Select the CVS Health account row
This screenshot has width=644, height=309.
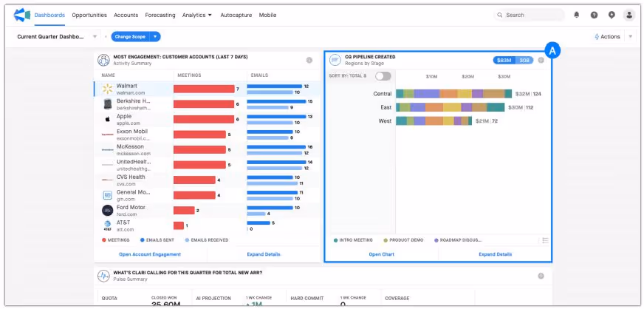(207, 180)
